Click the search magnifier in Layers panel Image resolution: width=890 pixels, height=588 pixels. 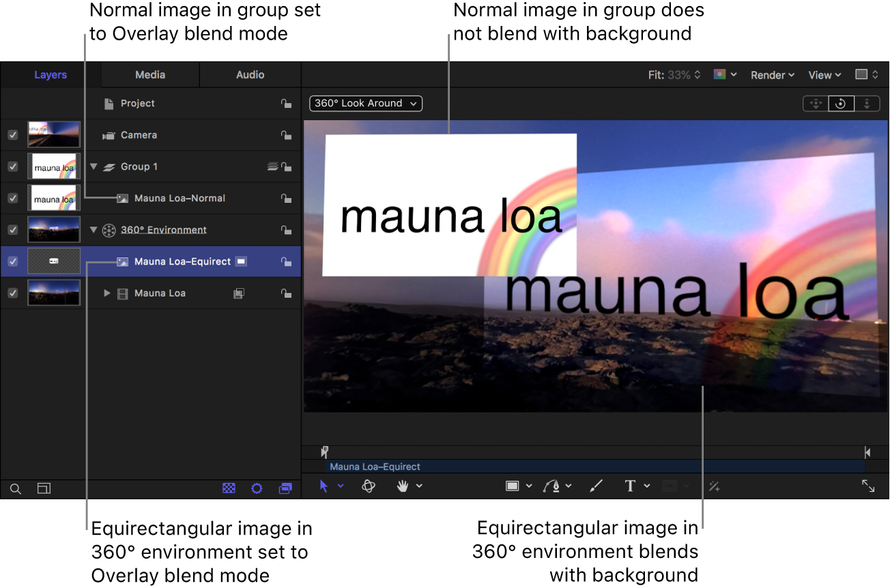point(15,488)
